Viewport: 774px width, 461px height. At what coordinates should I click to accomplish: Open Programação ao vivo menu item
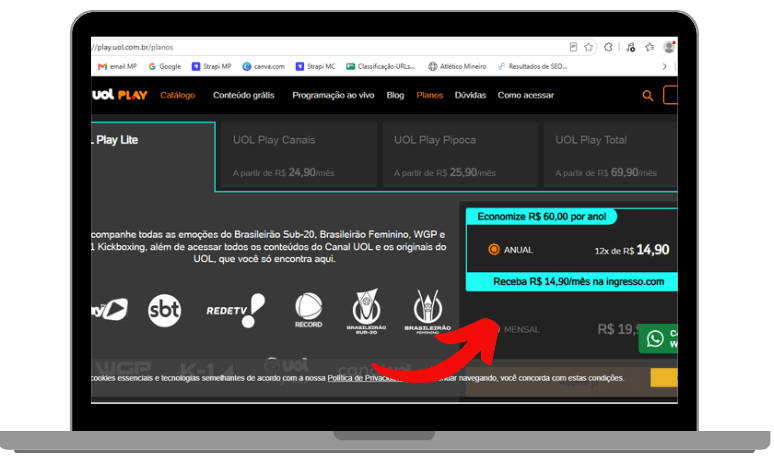coord(333,95)
